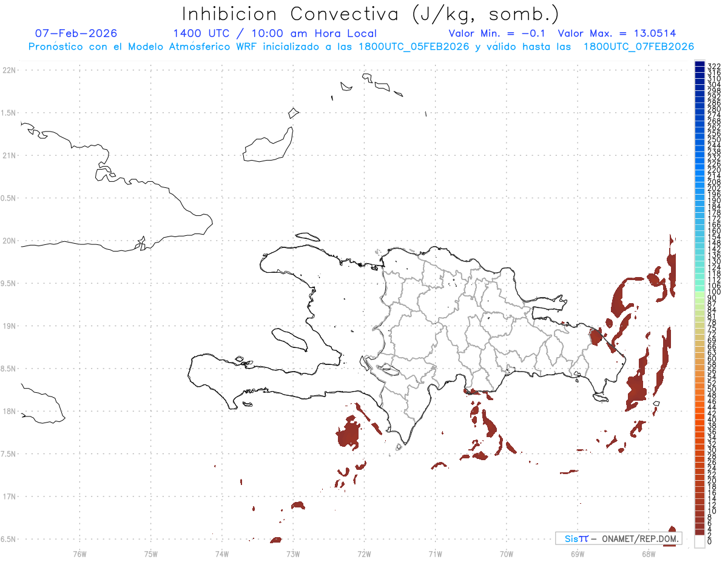Click the '19N' latitude label
This screenshot has width=728, height=562.
pyautogui.click(x=8, y=326)
